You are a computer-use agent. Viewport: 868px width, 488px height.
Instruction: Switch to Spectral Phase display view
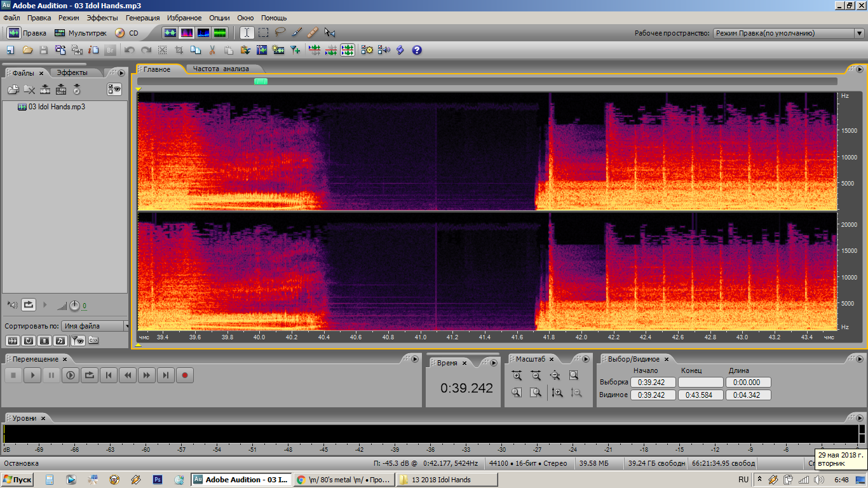pos(220,32)
